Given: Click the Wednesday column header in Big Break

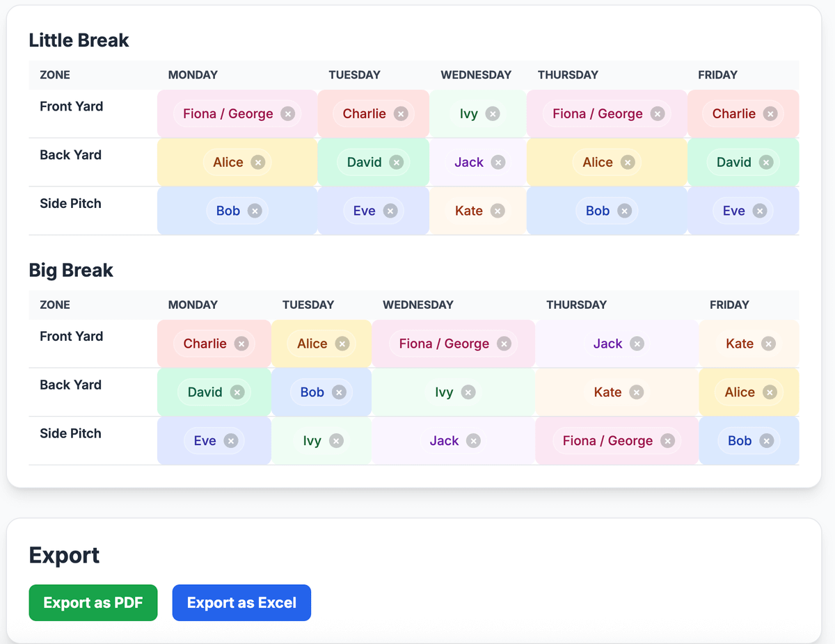Looking at the screenshot, I should (418, 305).
